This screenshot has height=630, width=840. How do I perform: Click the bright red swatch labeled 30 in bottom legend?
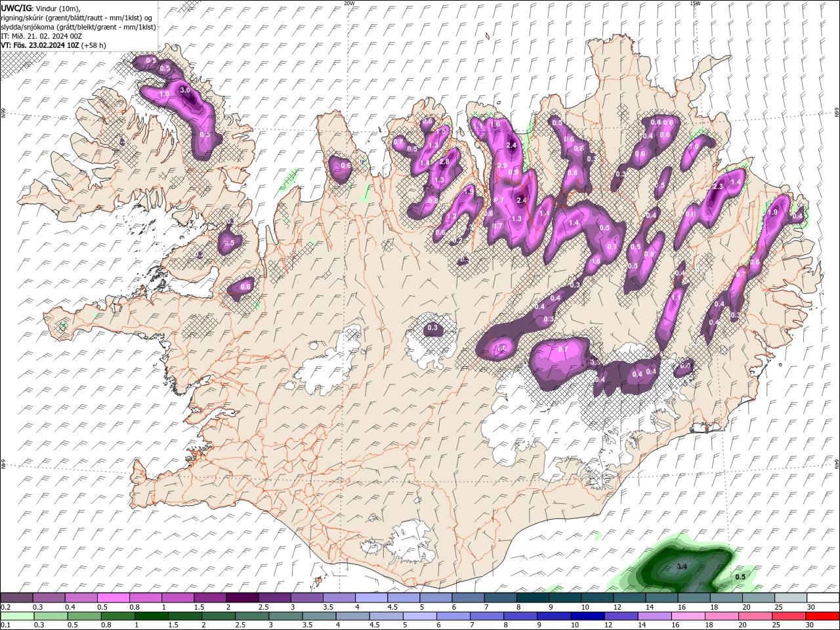click(x=823, y=616)
